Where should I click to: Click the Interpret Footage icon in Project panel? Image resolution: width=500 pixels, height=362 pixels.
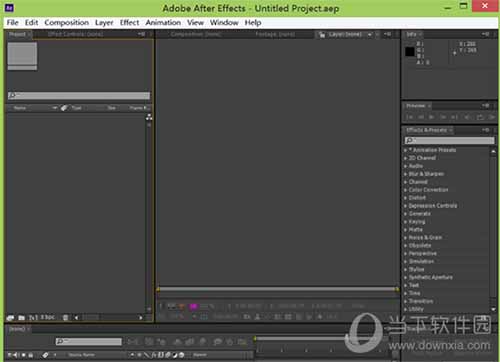click(10, 318)
